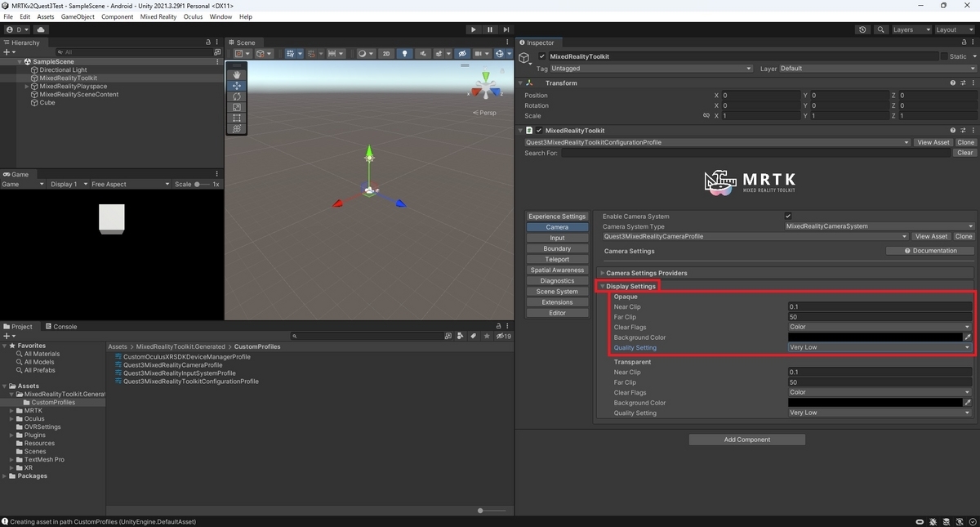
Task: Open the Layers dropdown in top toolbar
Action: (911, 29)
